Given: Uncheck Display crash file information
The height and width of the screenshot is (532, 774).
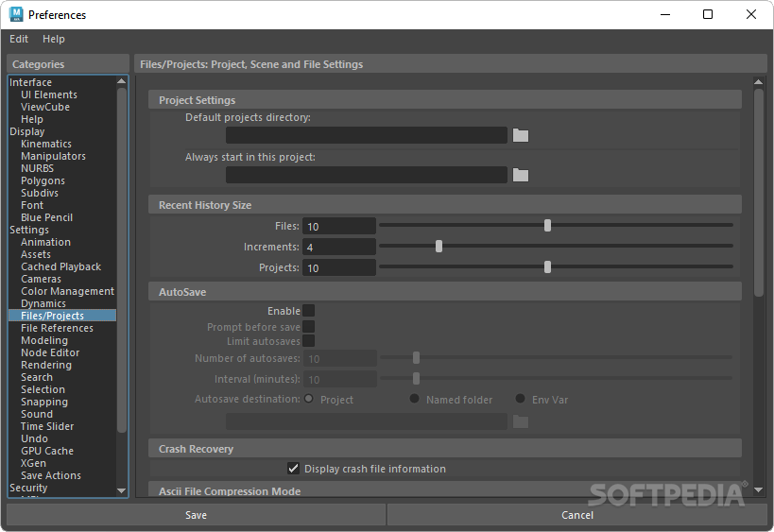Looking at the screenshot, I should tap(293, 469).
